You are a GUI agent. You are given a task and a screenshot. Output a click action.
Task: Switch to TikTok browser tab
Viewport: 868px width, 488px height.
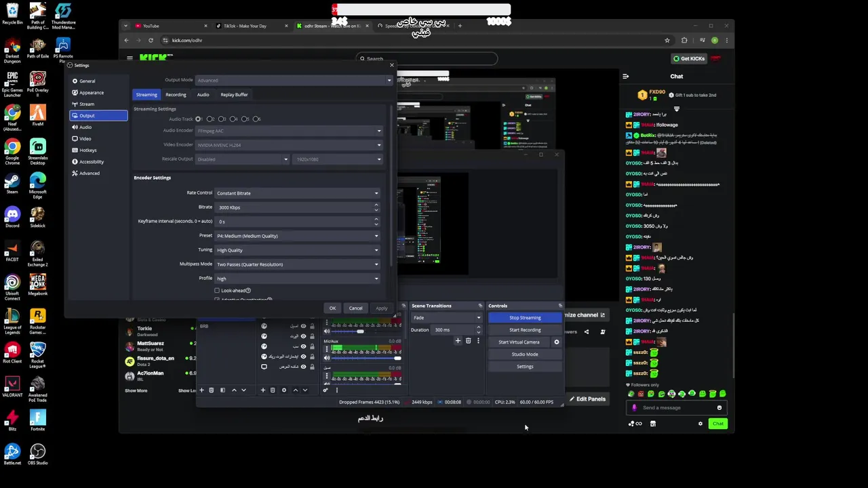pos(251,26)
